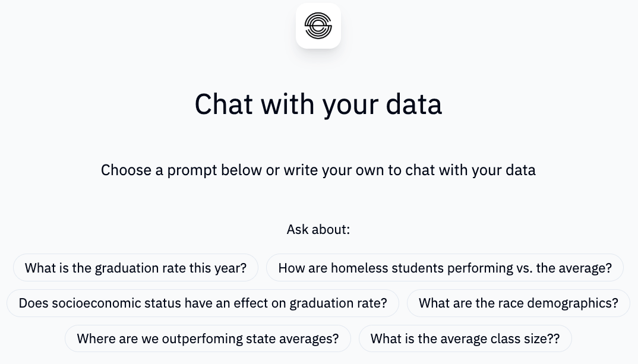
Task: Click the bottom-left suggestion about state averages
Action: coord(208,338)
